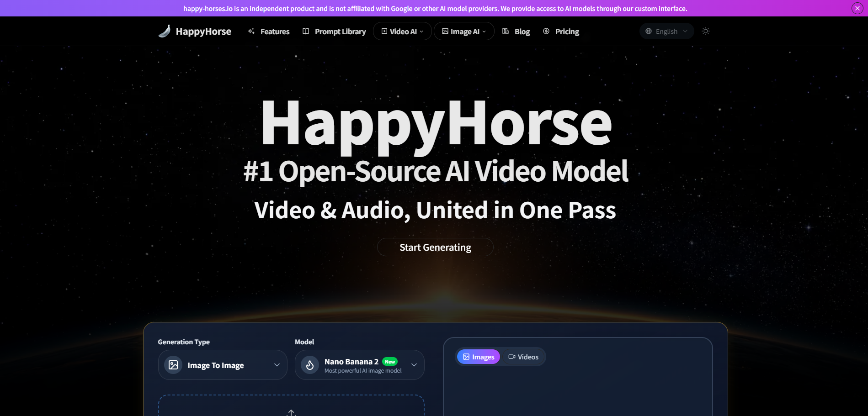868x416 pixels.
Task: Click the upload arrow icon in the upload area
Action: point(291,412)
